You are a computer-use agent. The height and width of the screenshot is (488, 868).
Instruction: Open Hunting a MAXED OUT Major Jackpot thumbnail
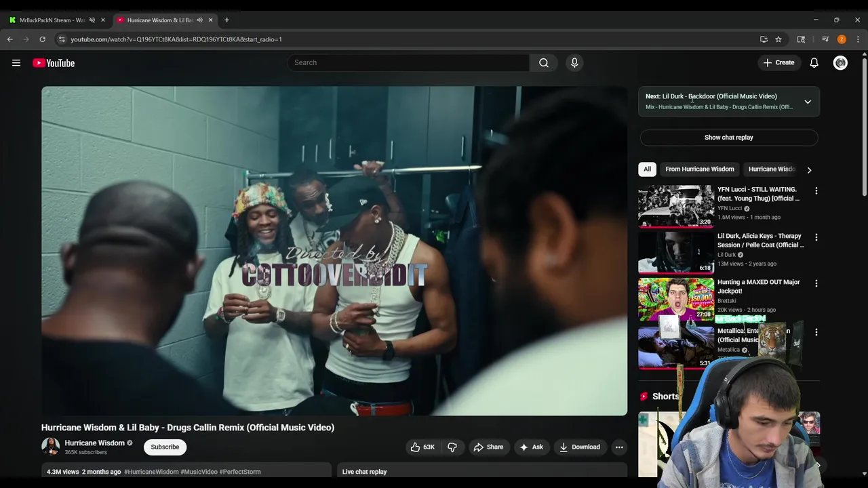point(676,299)
